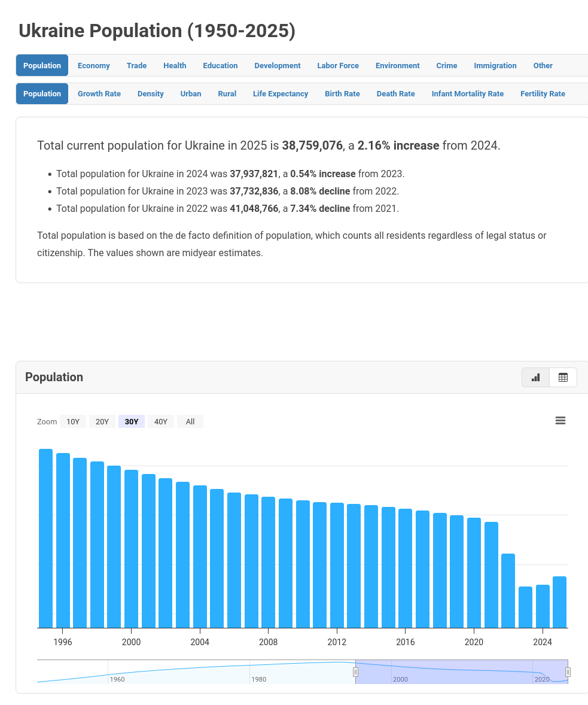Click the Population chart panel title
This screenshot has height=705, width=588.
coord(54,377)
